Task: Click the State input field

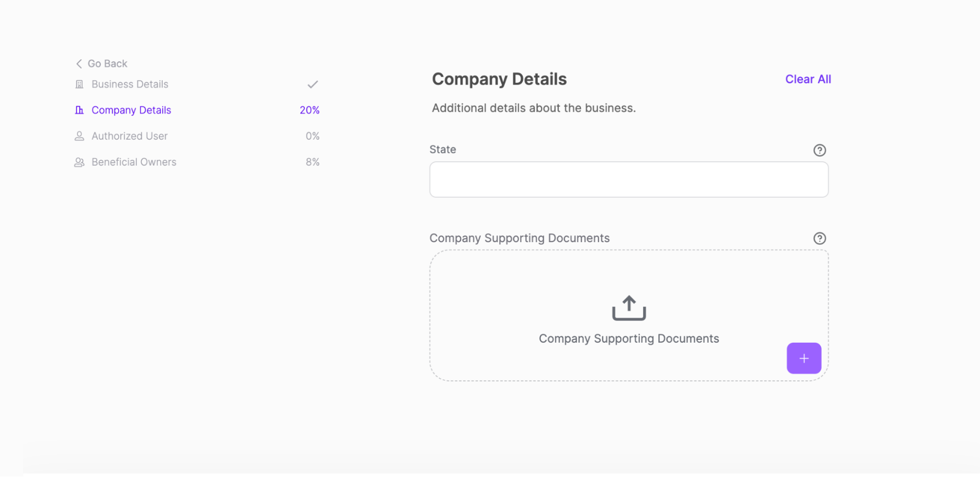Action: 628,180
